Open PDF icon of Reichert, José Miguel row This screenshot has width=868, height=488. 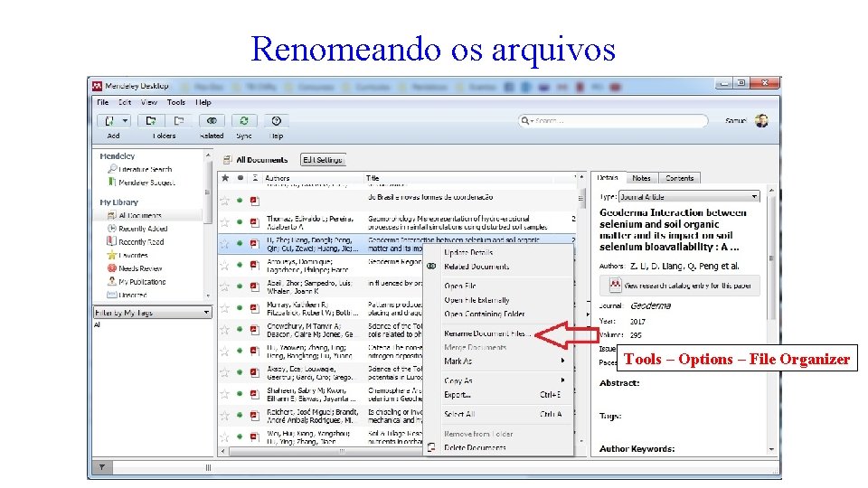coord(255,416)
